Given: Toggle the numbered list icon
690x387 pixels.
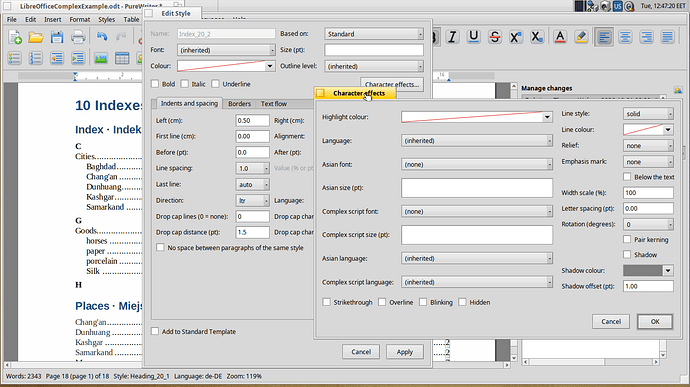Looking at the screenshot, I should (x=36, y=58).
